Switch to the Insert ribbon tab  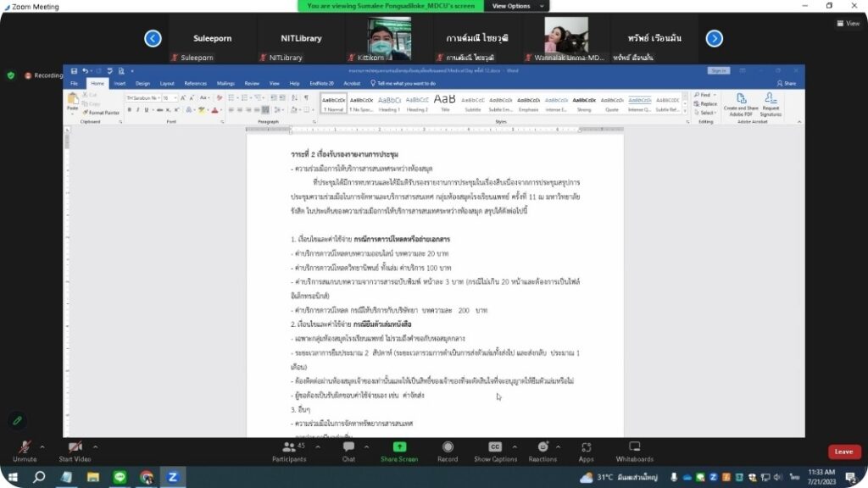(x=120, y=83)
